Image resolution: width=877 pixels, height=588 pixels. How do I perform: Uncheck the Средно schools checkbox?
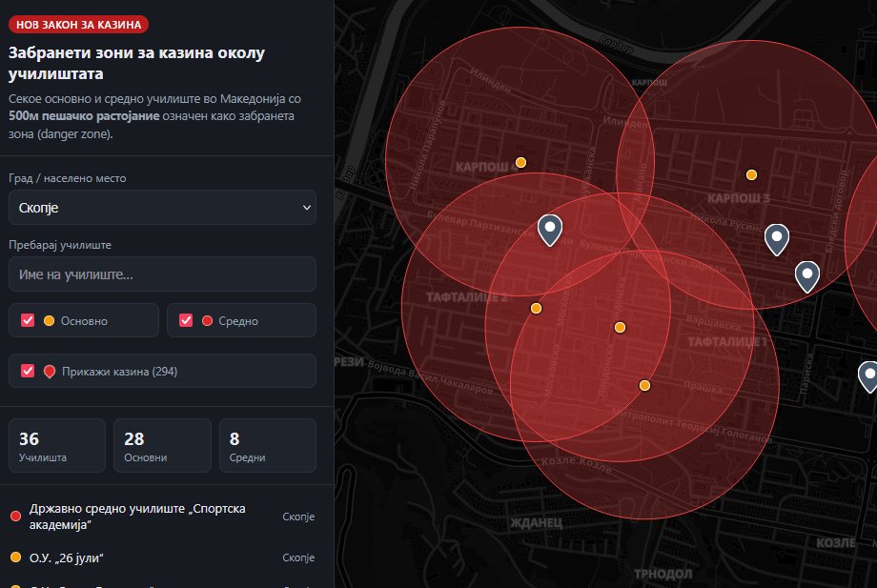point(186,320)
